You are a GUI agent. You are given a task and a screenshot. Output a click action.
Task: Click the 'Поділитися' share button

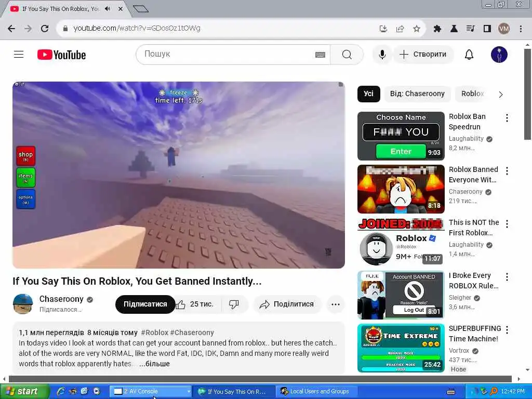click(x=287, y=304)
